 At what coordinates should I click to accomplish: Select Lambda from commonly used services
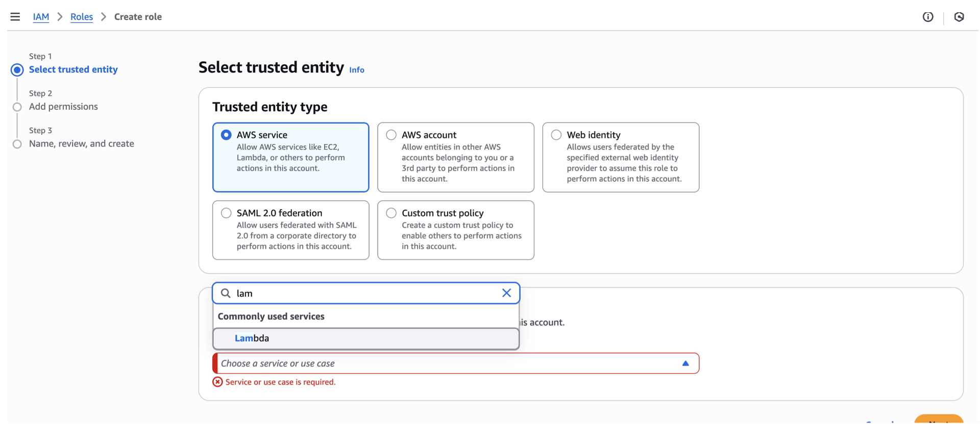pos(252,338)
